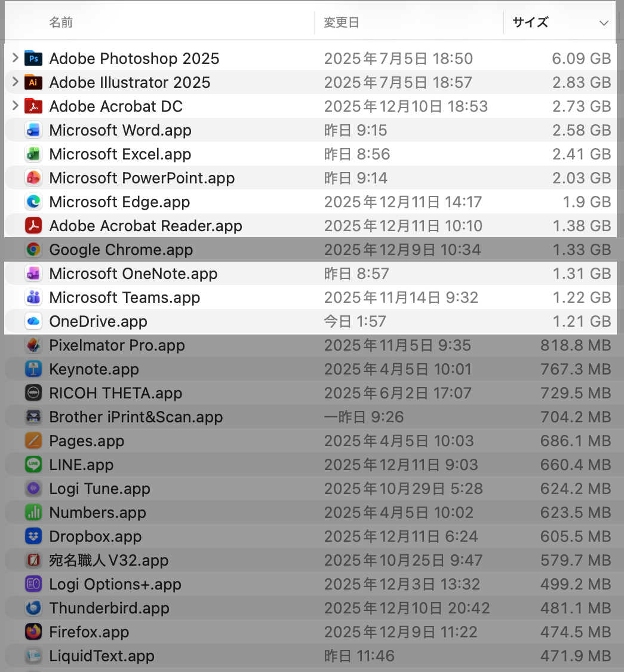
Task: Click the Microsoft Teams app icon
Action: point(33,297)
